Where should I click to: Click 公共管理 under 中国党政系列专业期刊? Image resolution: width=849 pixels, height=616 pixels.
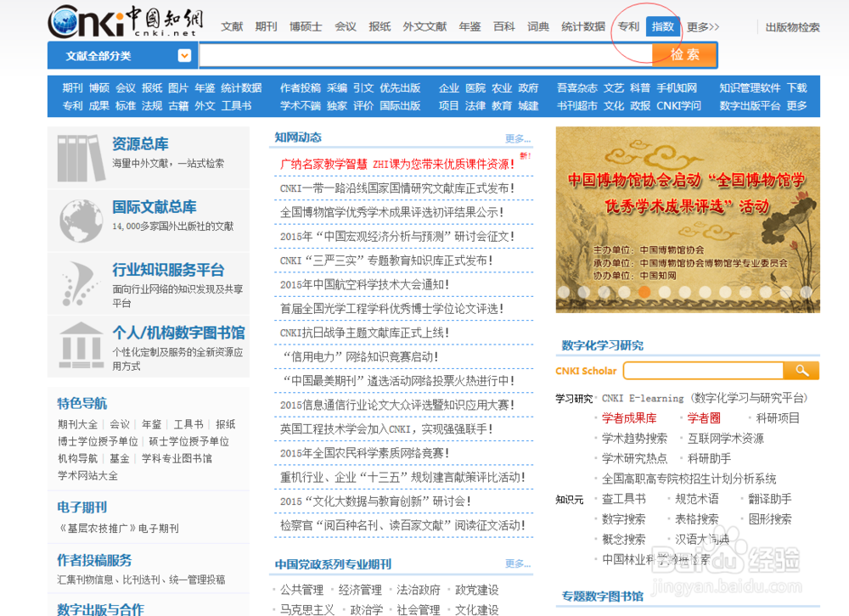302,590
